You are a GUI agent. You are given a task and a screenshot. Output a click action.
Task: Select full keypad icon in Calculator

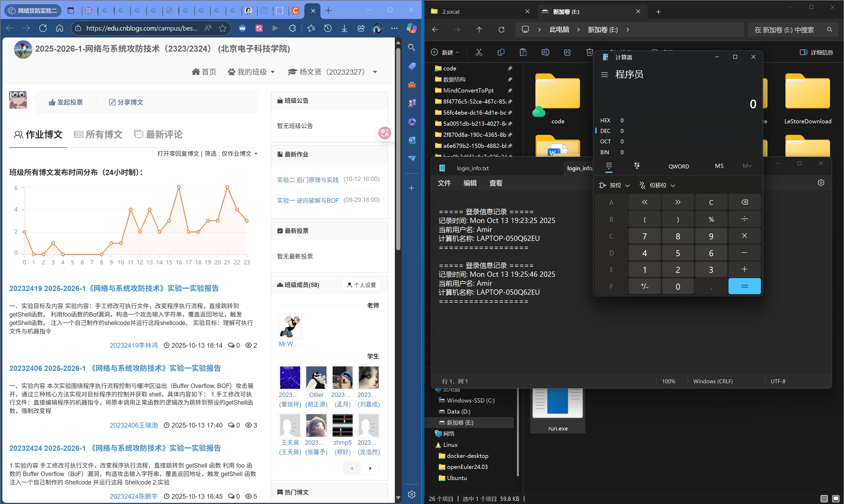609,166
